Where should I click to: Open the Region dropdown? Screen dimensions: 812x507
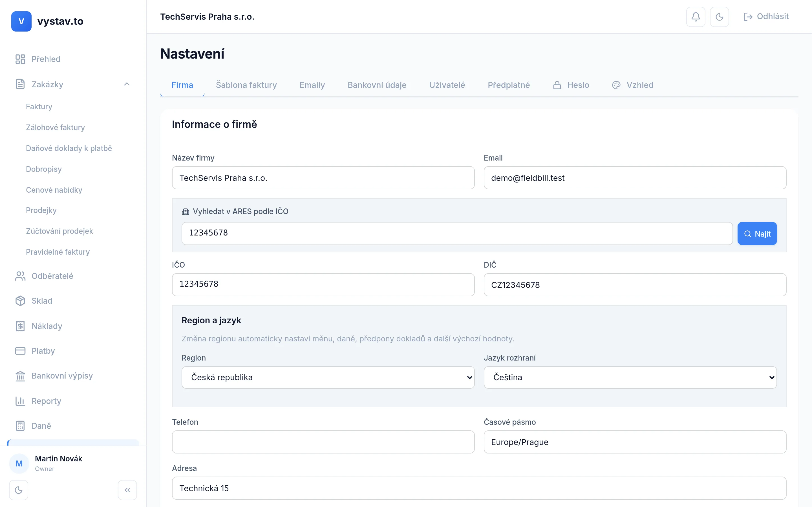[x=328, y=377]
